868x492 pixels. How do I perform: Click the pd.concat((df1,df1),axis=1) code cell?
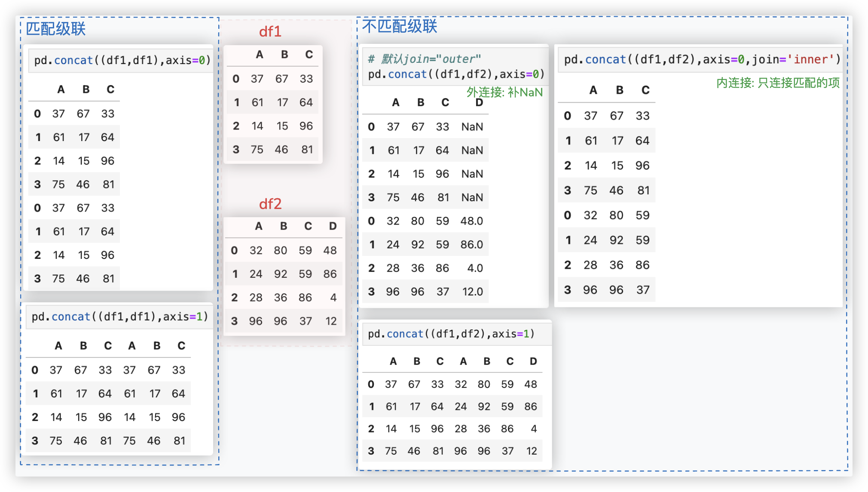click(119, 317)
